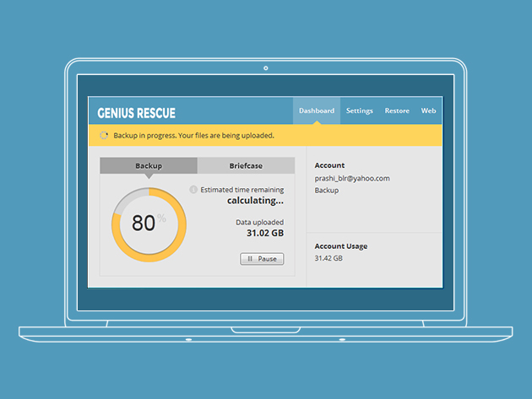The height and width of the screenshot is (399, 532).
Task: Go to the Web tab
Action: pyautogui.click(x=428, y=111)
